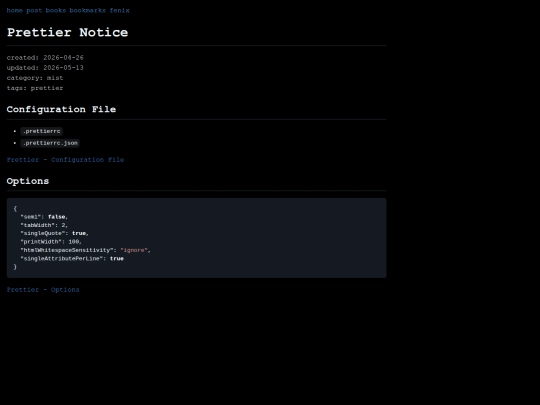Click the .prettierrc.json list item
The height and width of the screenshot is (405, 540).
point(50,143)
